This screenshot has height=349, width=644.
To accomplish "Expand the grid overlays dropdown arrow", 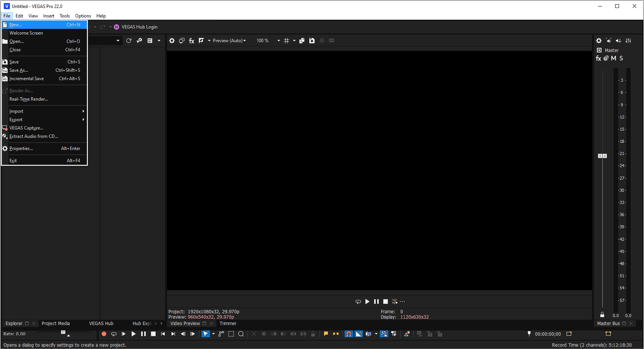I will [294, 41].
